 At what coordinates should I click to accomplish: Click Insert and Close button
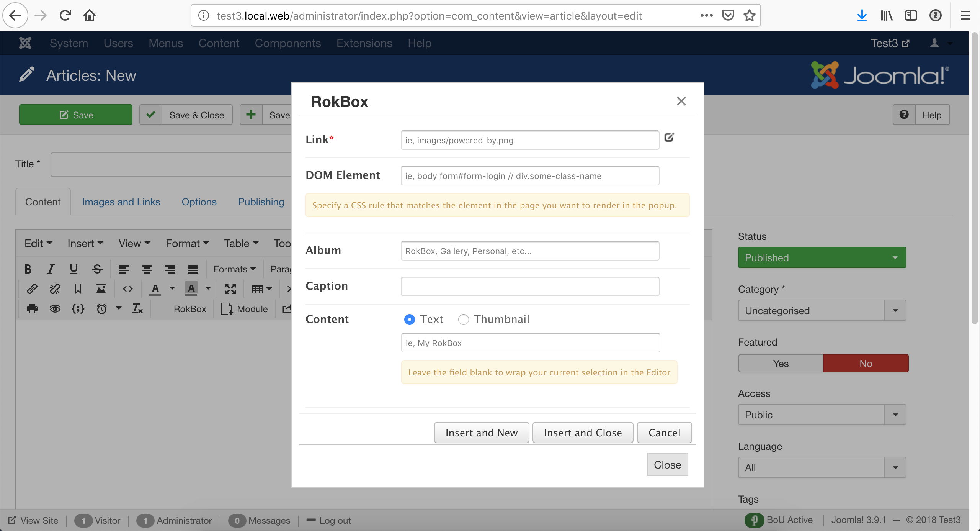pos(583,433)
